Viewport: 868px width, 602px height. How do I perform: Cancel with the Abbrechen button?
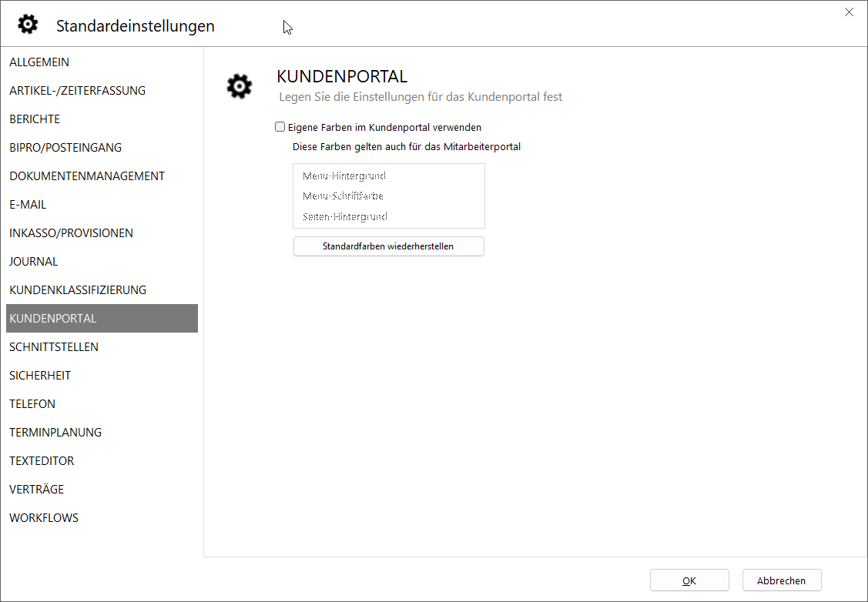click(781, 580)
